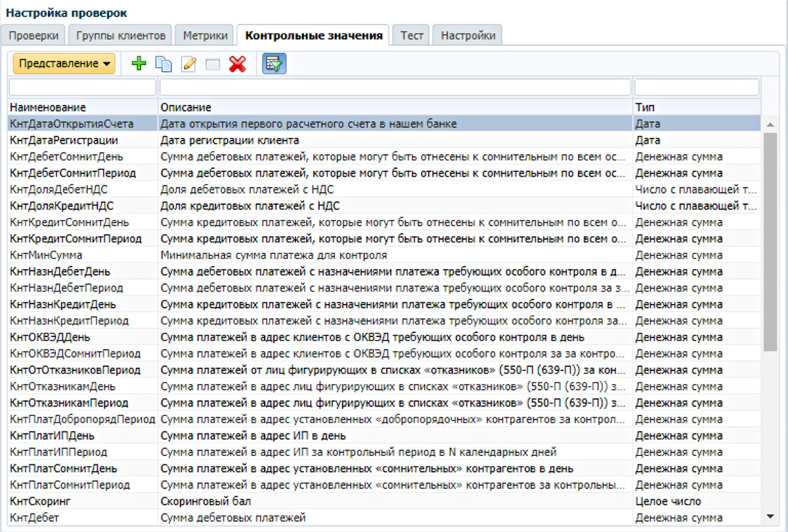Viewport: 788px width, 532px height.
Task: Switch to the Настройки tab
Action: tap(468, 35)
